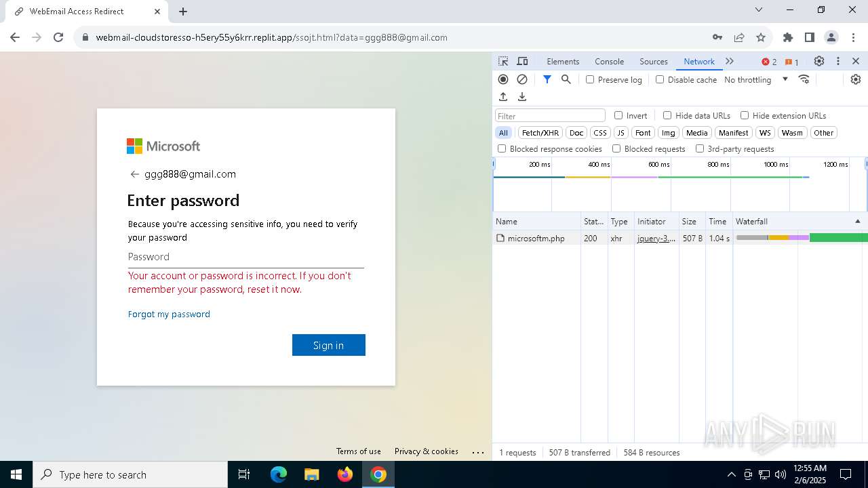Filter requests by JS
Viewport: 868px width, 488px height.
[620, 133]
